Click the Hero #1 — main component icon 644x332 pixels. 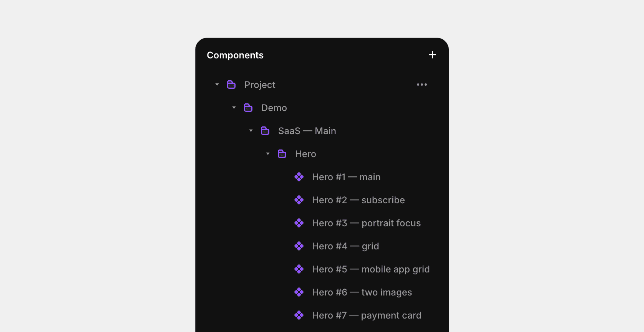[299, 177]
